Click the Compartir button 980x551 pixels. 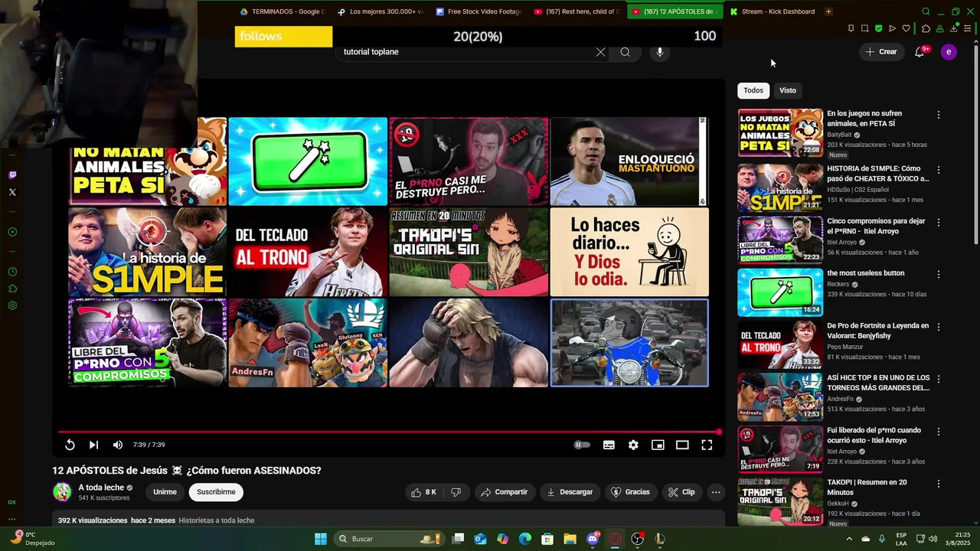pyautogui.click(x=504, y=492)
